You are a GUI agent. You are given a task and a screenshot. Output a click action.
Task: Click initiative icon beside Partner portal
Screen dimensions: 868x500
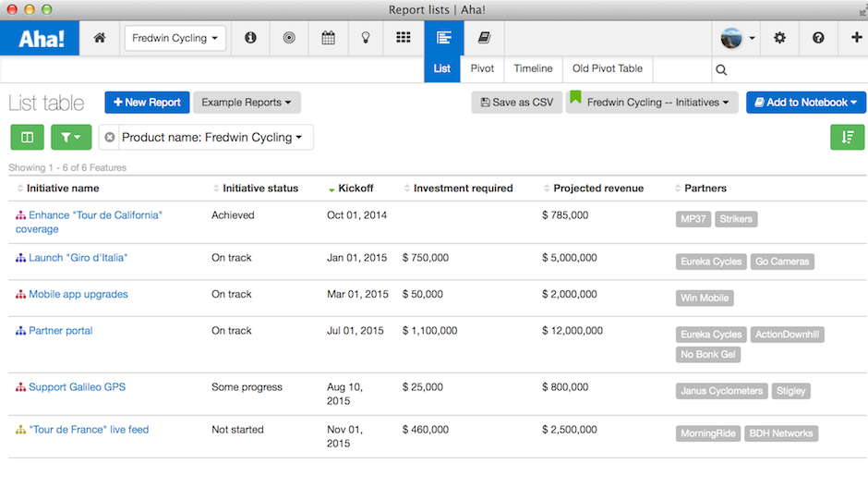tap(20, 331)
